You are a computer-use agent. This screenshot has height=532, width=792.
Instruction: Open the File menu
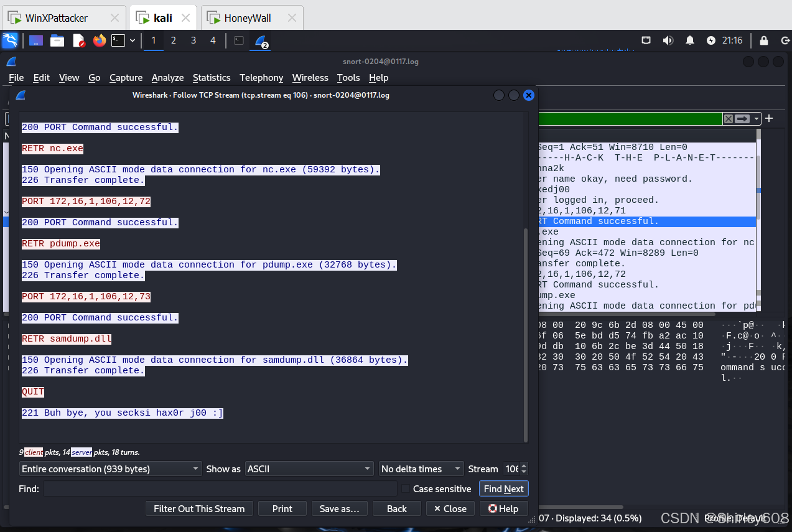[x=16, y=78]
